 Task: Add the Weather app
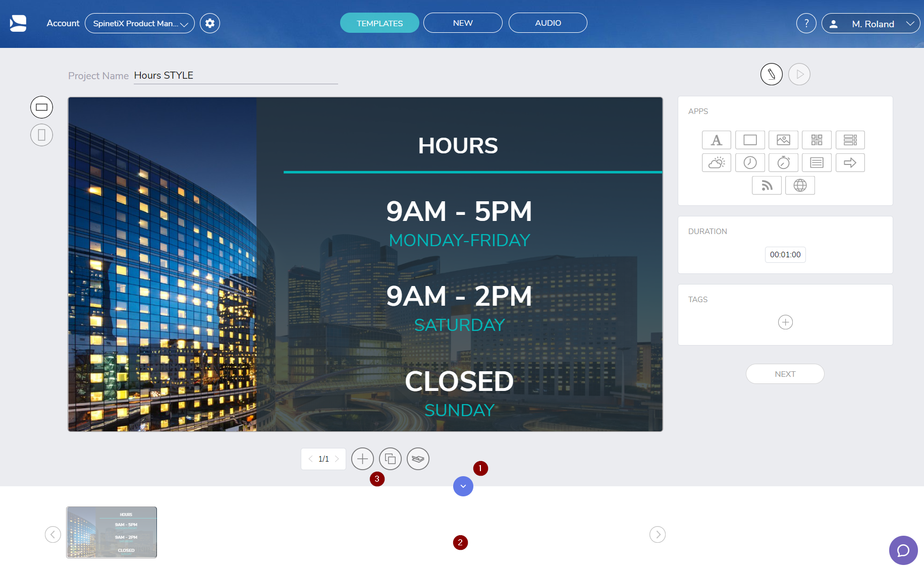tap(717, 162)
